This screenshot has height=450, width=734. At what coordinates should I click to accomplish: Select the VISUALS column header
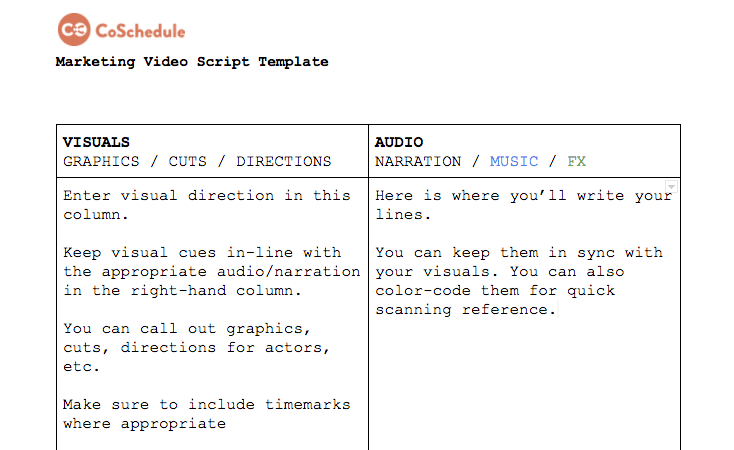(96, 142)
